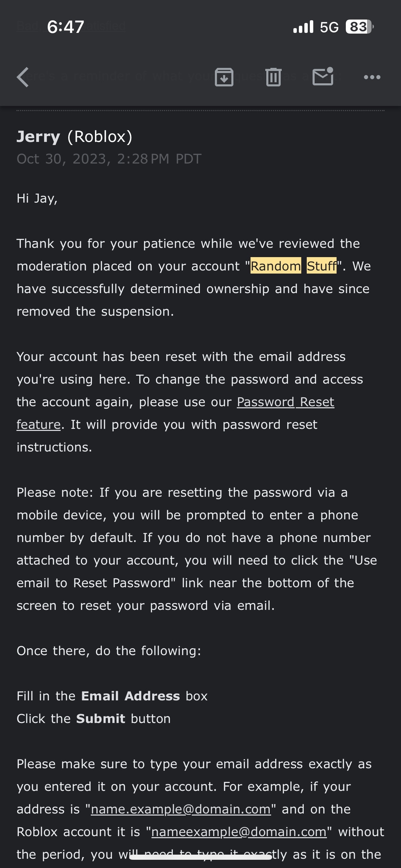Image resolution: width=401 pixels, height=868 pixels.
Task: Tap the sender name Jerry (Roblox)
Action: pos(74,136)
